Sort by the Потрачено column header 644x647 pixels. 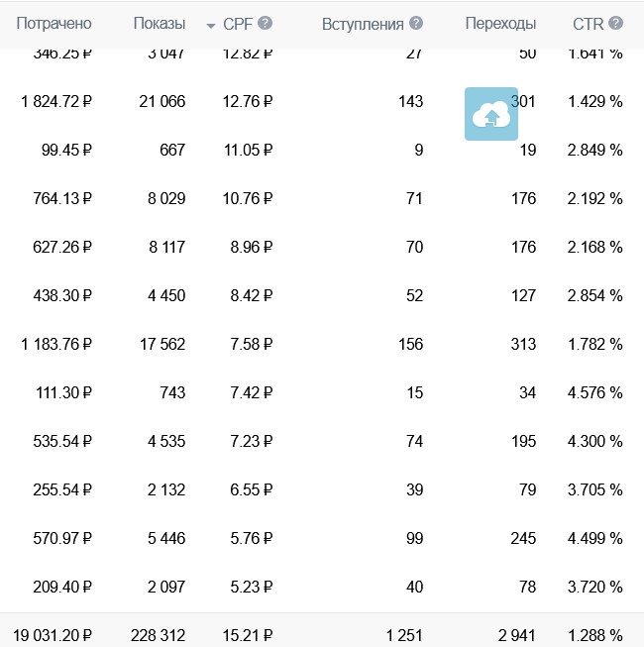click(x=54, y=24)
